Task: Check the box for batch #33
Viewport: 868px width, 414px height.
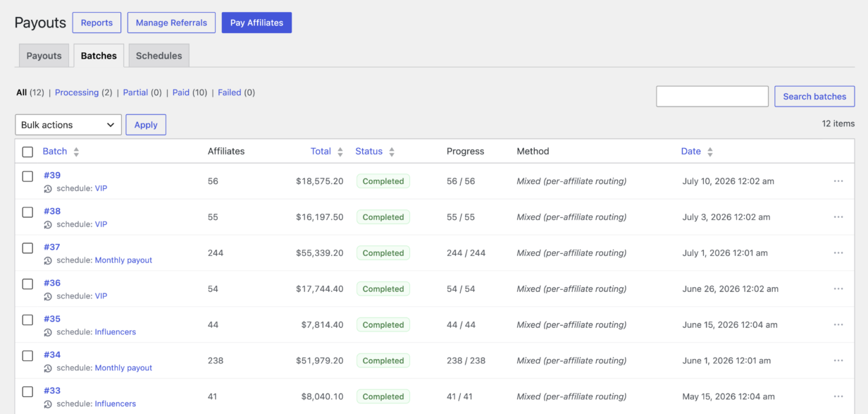Action: tap(27, 391)
